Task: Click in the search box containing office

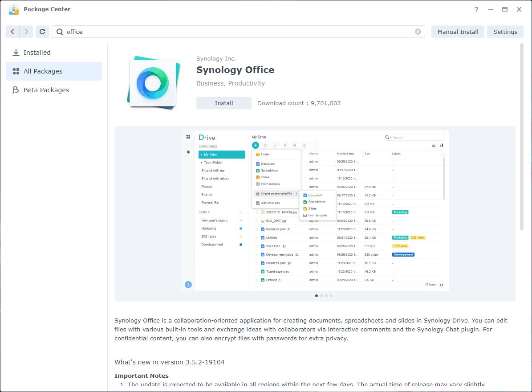Action: [238, 32]
